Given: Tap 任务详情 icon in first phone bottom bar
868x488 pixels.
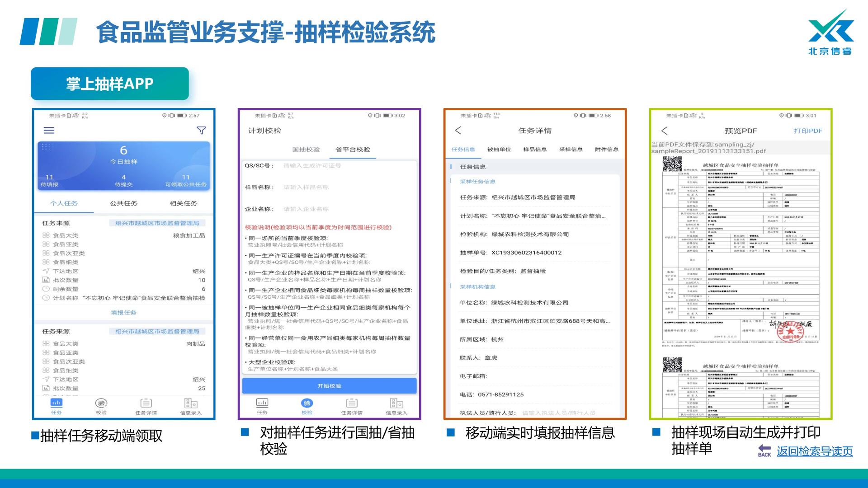Looking at the screenshot, I should [x=146, y=403].
